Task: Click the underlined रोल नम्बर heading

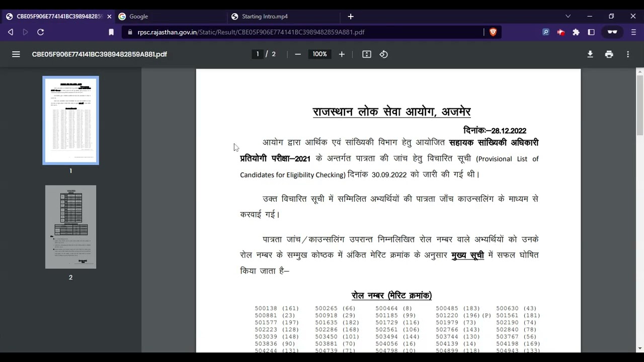Action: (x=391, y=295)
